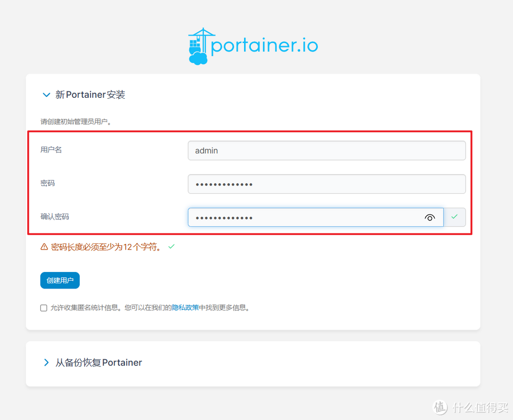Click the warning triangle icon before the password message

[43, 246]
